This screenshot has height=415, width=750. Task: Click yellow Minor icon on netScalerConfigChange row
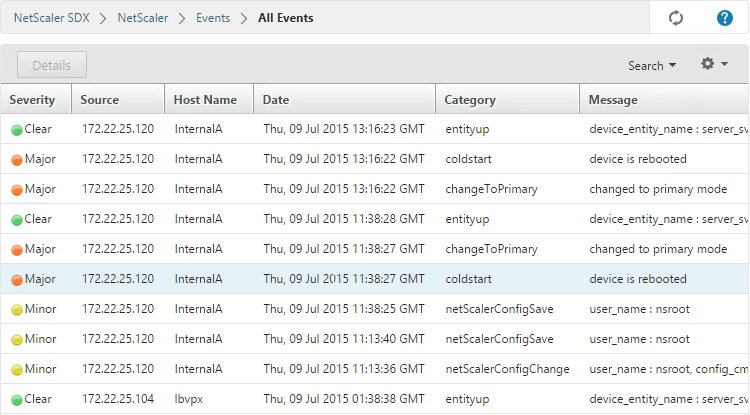17,370
